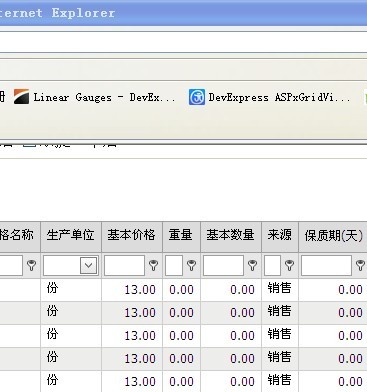
Task: Sort by 来源 column header
Action: [280, 236]
